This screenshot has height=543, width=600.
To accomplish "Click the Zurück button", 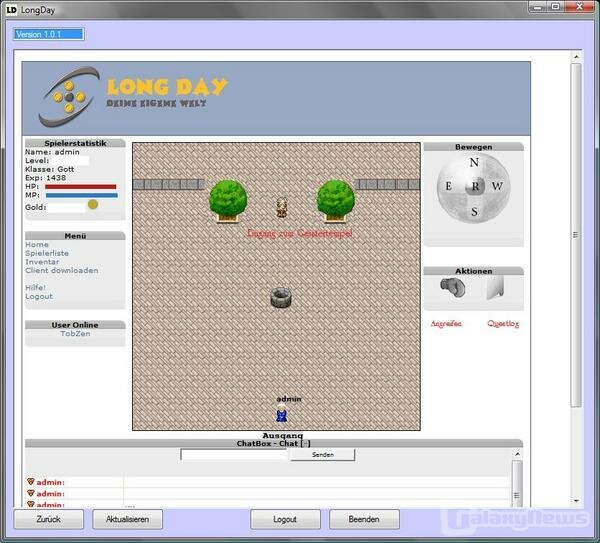I will click(49, 519).
